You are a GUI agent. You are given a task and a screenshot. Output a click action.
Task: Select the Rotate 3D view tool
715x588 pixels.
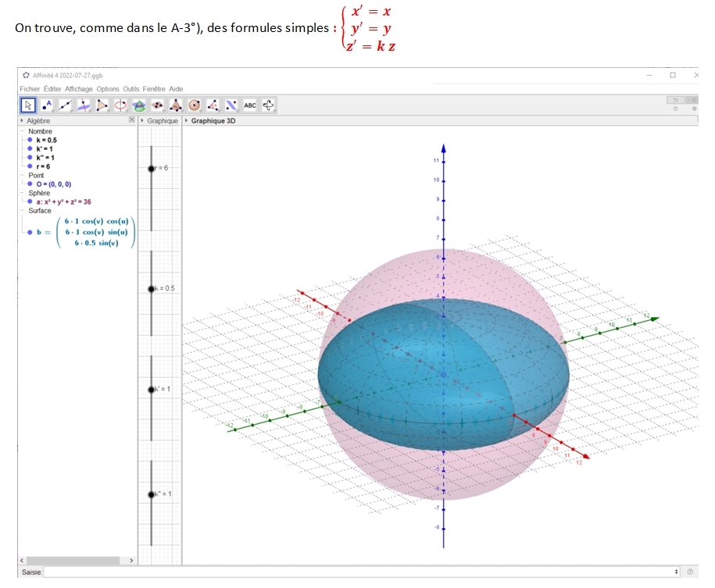click(x=269, y=105)
